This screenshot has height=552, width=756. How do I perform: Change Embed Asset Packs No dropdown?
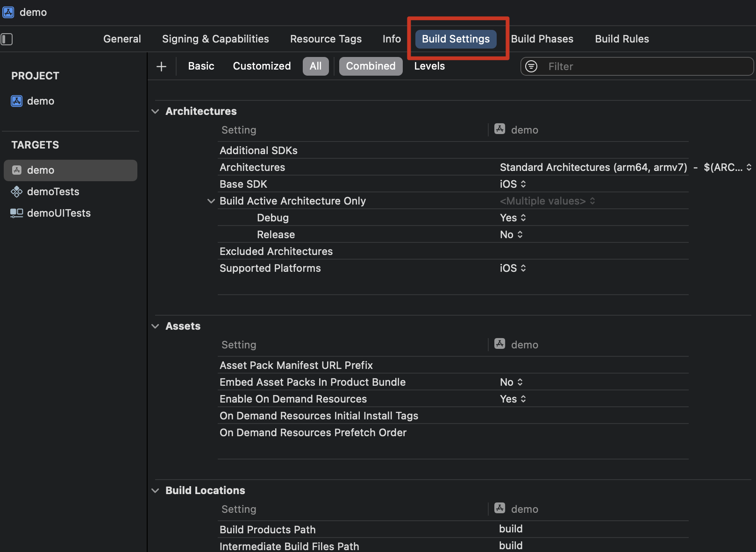tap(511, 382)
